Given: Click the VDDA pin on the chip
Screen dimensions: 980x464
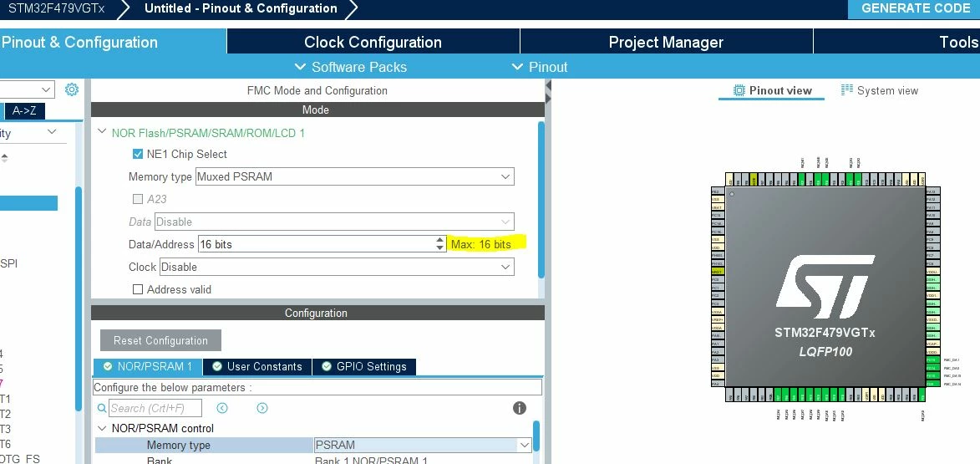Looking at the screenshot, I should click(718, 328).
